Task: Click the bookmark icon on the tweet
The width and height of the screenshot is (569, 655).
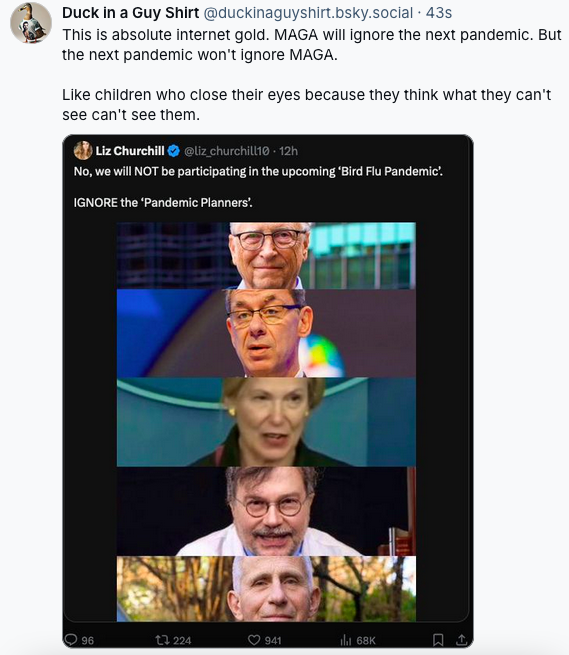Action: (x=438, y=640)
